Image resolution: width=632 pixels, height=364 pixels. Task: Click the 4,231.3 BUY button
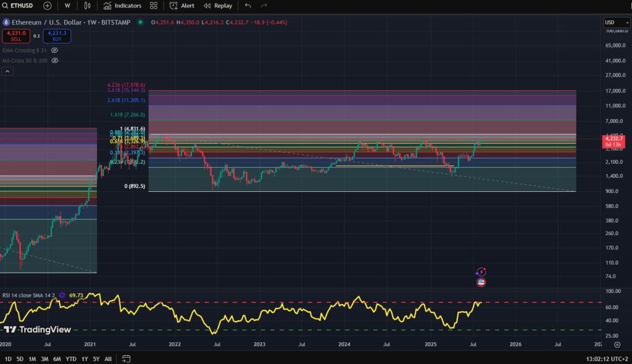57,36
